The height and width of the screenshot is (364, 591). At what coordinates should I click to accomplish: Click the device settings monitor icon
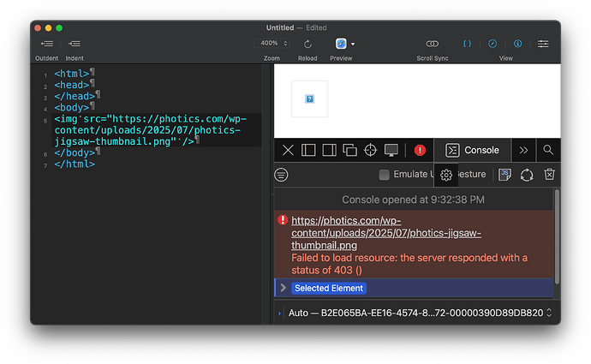391,150
